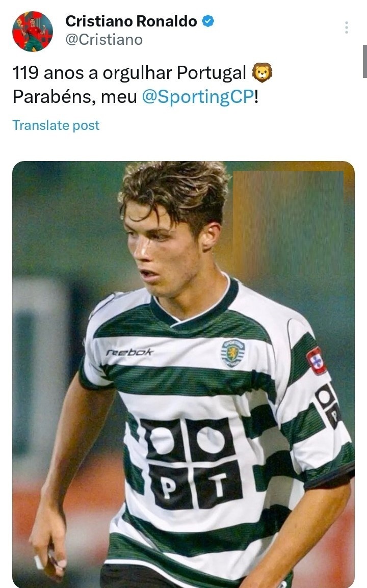Click the scrollbar on the right edge
The width and height of the screenshot is (367, 588).
click(364, 61)
